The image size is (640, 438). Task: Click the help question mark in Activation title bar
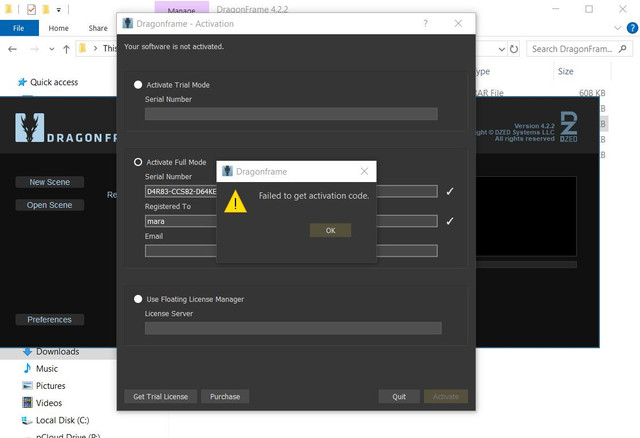pyautogui.click(x=425, y=24)
